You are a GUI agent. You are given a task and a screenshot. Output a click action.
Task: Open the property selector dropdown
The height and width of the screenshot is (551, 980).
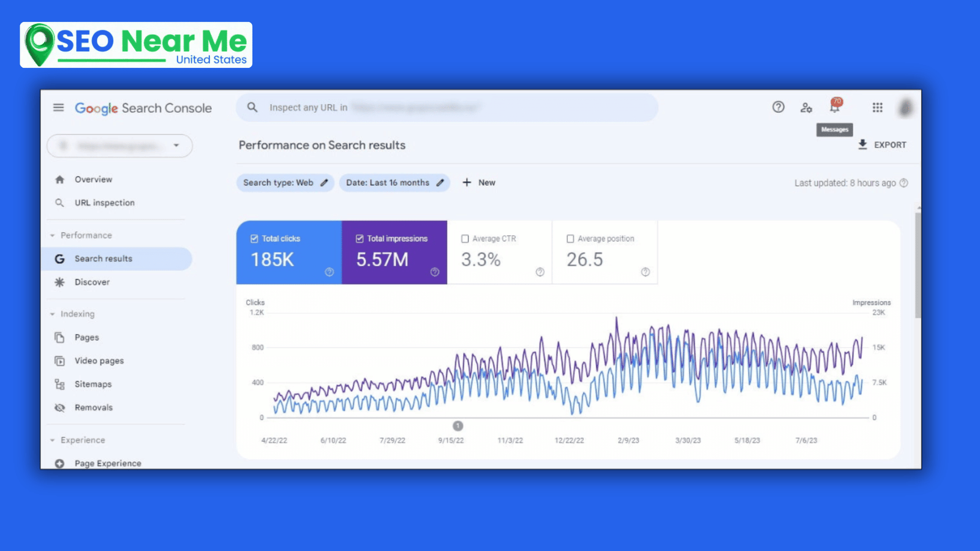pyautogui.click(x=176, y=146)
